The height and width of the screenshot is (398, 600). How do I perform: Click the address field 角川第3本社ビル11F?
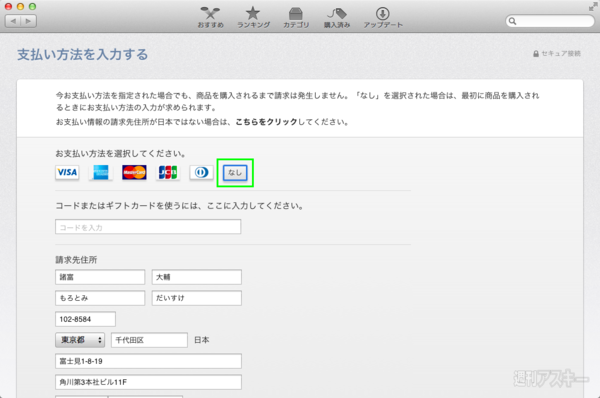point(148,382)
